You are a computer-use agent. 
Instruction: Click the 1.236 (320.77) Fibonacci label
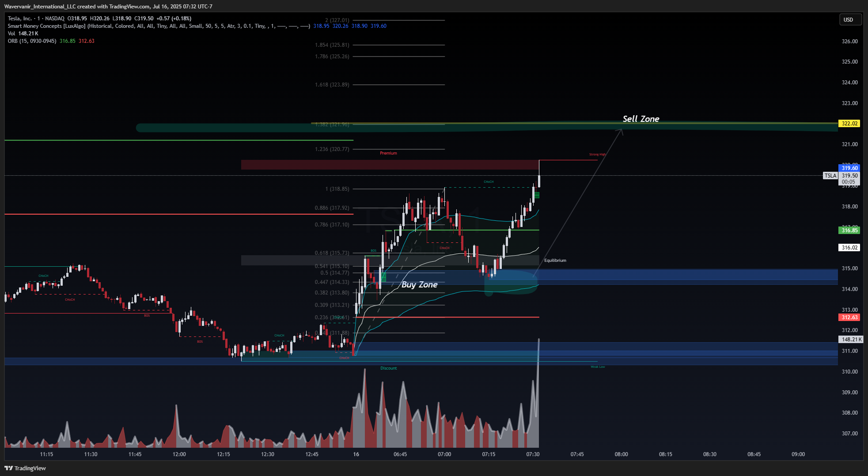pos(332,149)
